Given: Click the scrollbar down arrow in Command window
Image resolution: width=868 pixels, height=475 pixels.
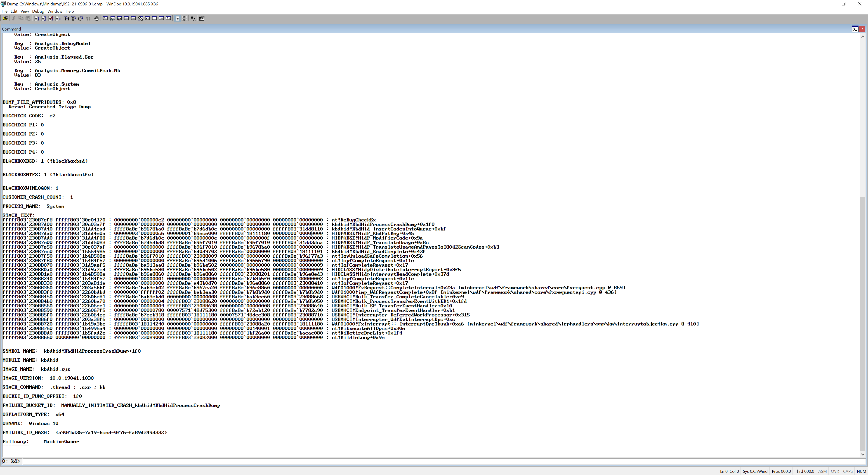Looking at the screenshot, I should tap(862, 454).
